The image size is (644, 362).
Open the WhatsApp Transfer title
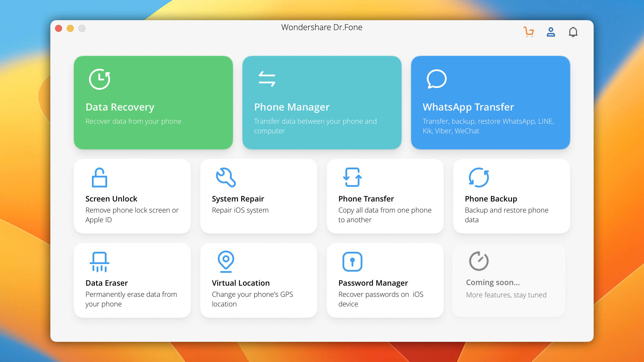pos(468,107)
